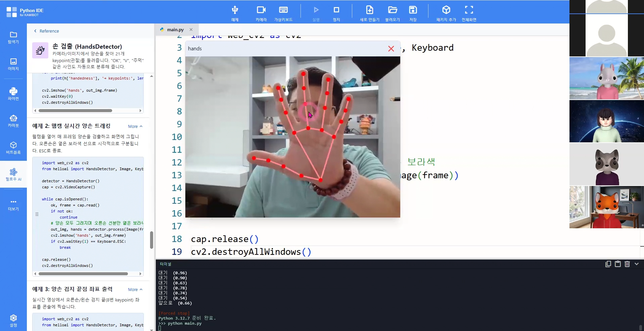The width and height of the screenshot is (644, 331).
Task: Save the file with 저장
Action: point(413,13)
